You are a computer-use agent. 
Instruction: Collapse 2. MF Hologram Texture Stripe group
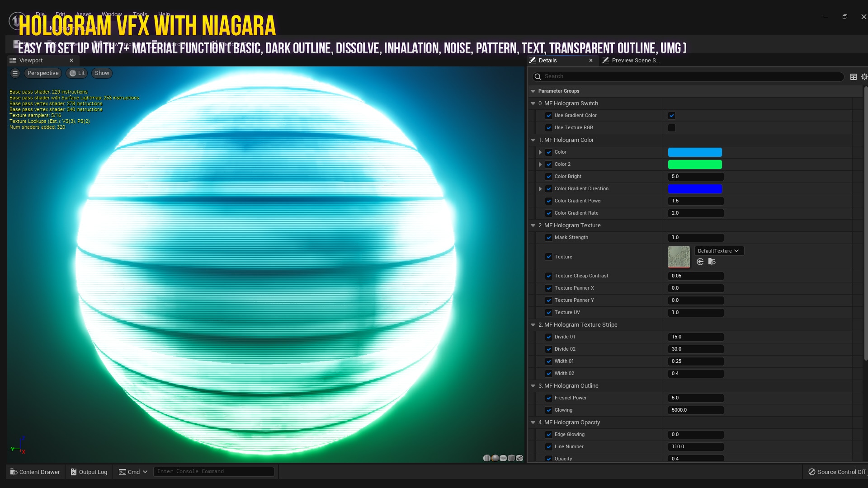pos(533,325)
